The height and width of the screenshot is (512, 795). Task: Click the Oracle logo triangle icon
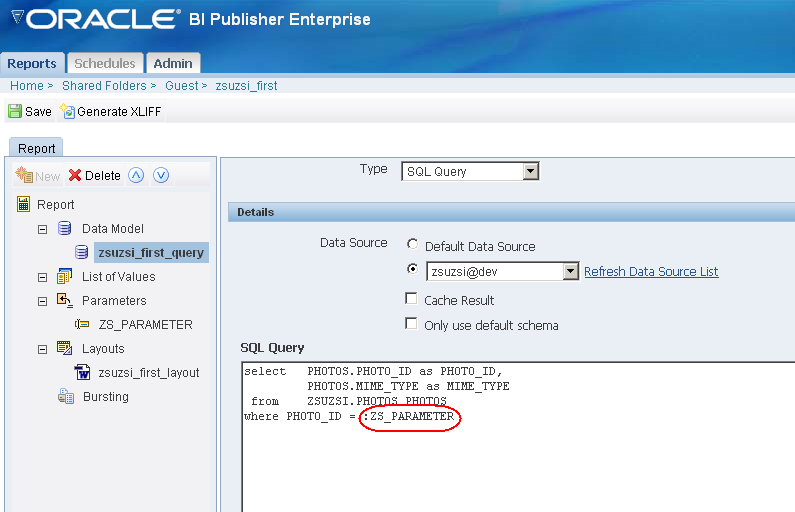(x=17, y=17)
